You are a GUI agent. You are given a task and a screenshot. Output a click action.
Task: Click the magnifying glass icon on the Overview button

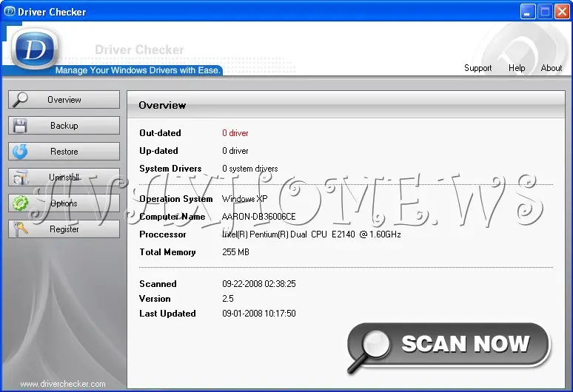tap(20, 100)
